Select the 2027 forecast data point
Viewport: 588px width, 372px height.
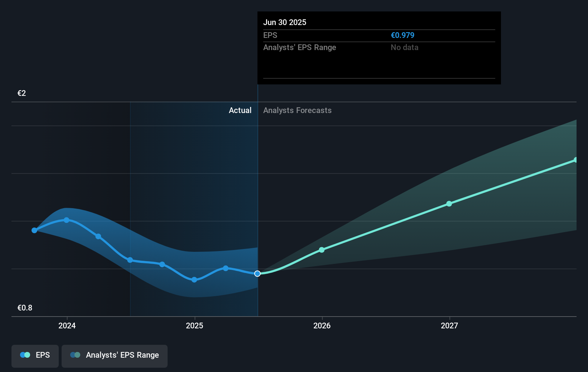[449, 204]
